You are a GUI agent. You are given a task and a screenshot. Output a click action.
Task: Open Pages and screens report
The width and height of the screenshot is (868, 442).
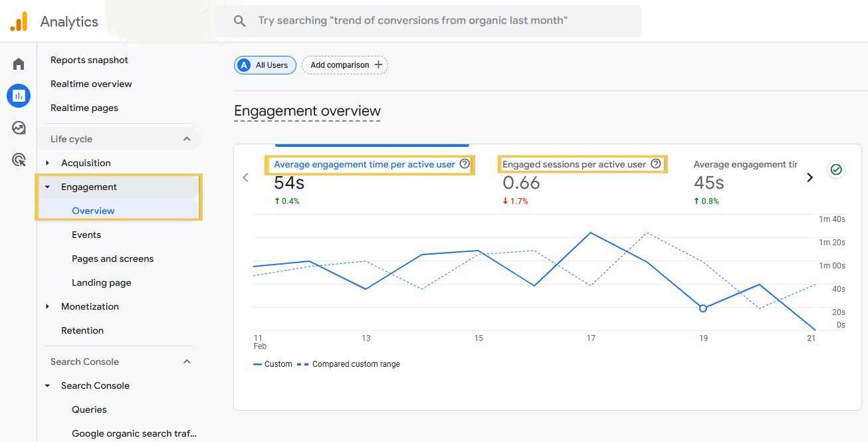pyautogui.click(x=113, y=259)
